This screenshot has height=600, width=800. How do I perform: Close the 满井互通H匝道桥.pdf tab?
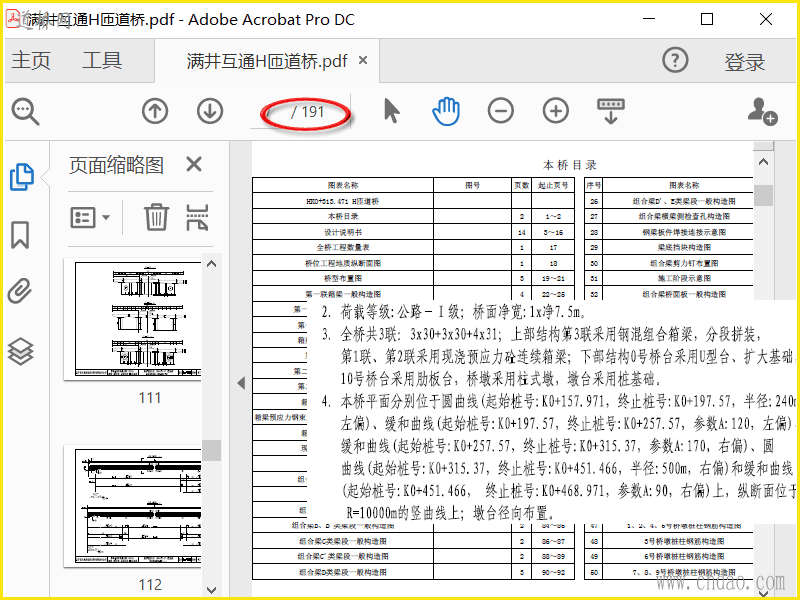coord(363,60)
